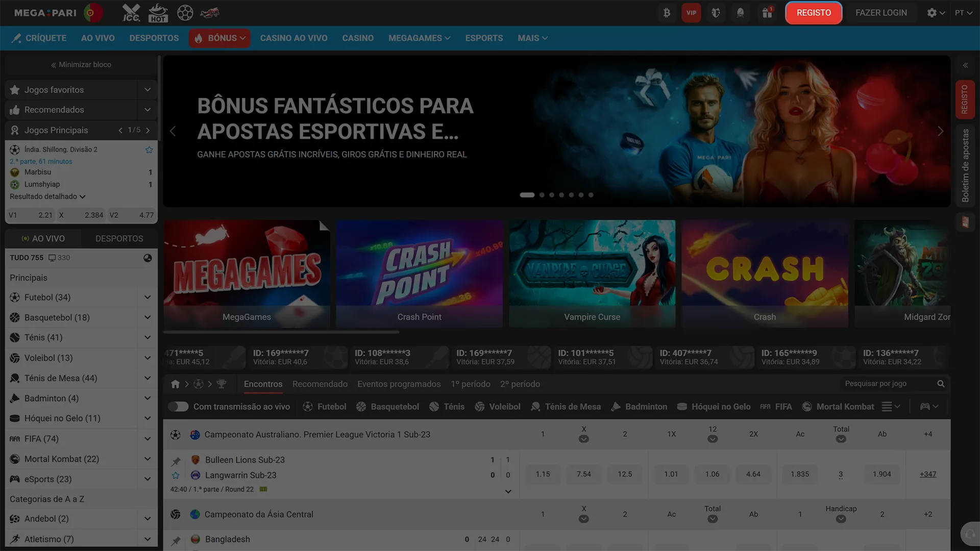
Task: Open the PT language dropdown
Action: click(x=964, y=13)
